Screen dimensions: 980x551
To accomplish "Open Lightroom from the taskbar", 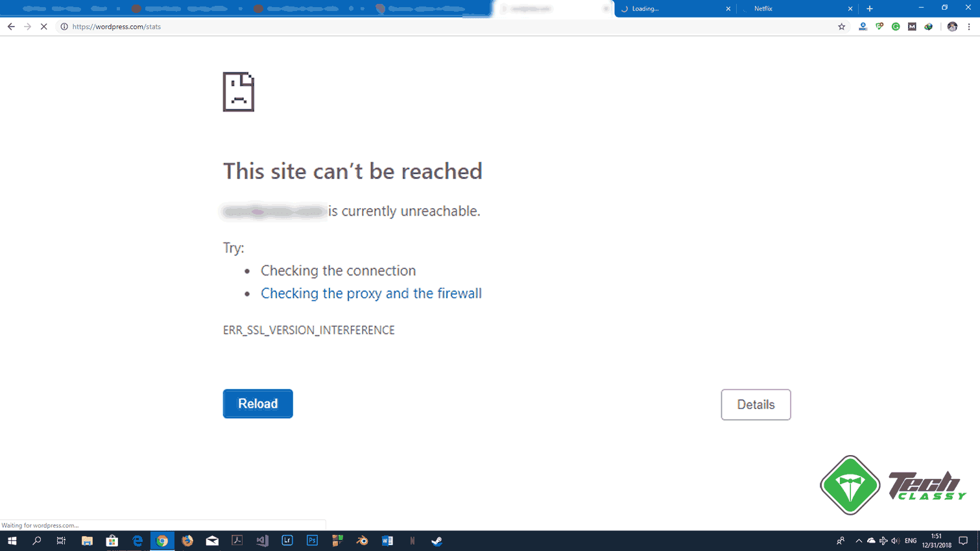I will 287,541.
